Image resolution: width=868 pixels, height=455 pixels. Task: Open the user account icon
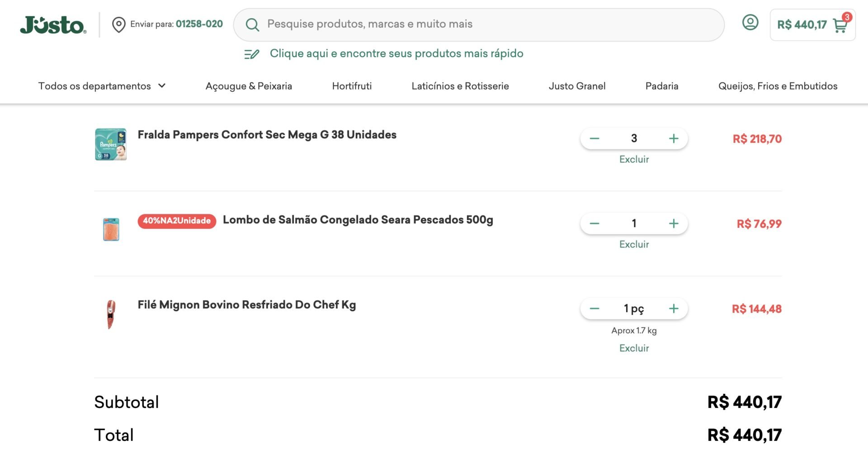(750, 22)
